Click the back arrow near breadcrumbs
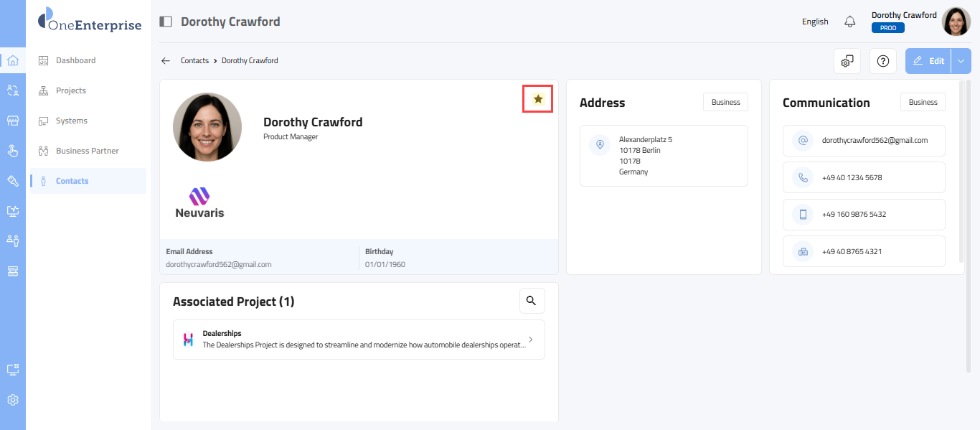 pos(166,61)
